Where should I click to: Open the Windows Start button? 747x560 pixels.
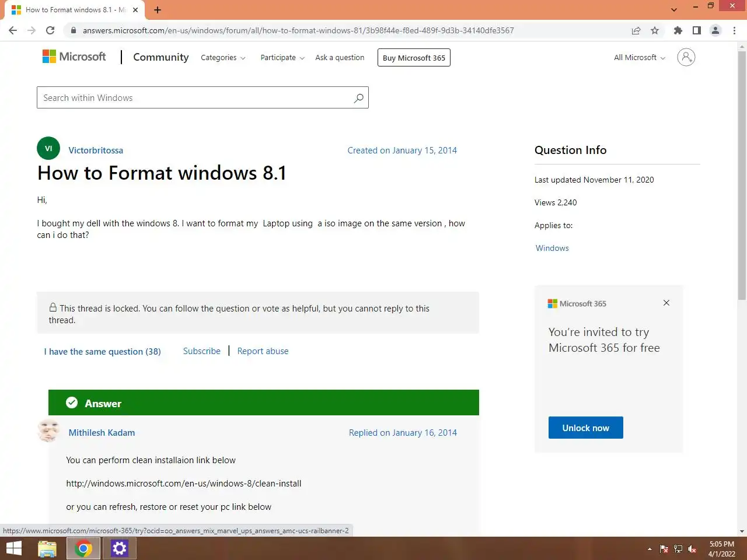pyautogui.click(x=13, y=548)
